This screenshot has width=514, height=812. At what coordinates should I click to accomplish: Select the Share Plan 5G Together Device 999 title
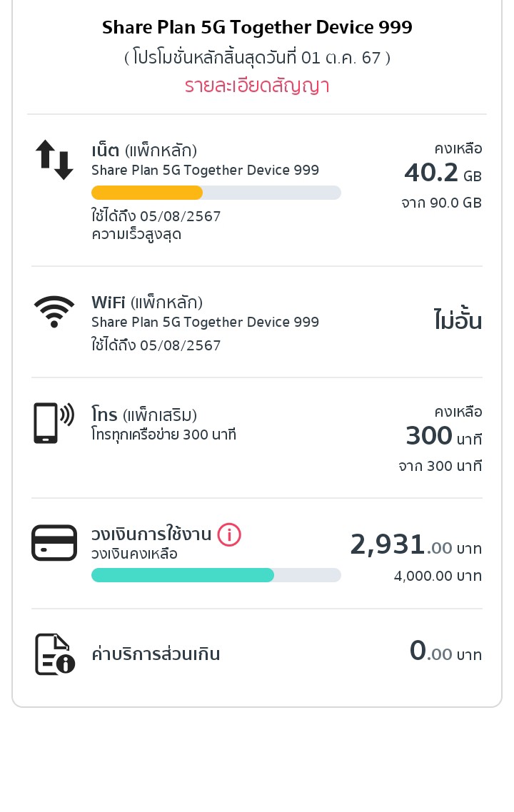point(257,28)
